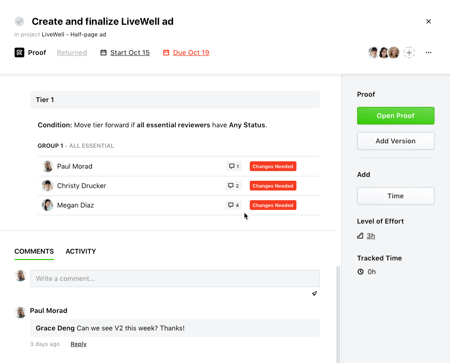The width and height of the screenshot is (450, 363).
Task: Click the Proof task type icon
Action: click(x=19, y=53)
